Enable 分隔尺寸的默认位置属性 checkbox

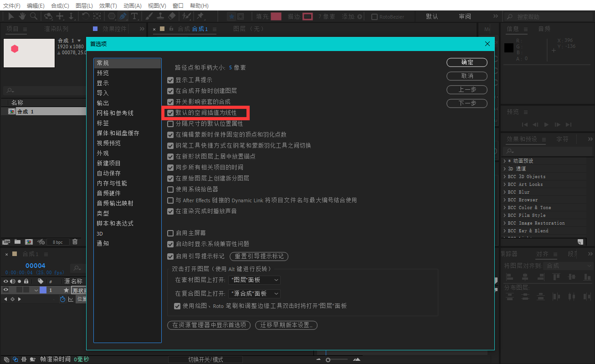[x=170, y=123]
